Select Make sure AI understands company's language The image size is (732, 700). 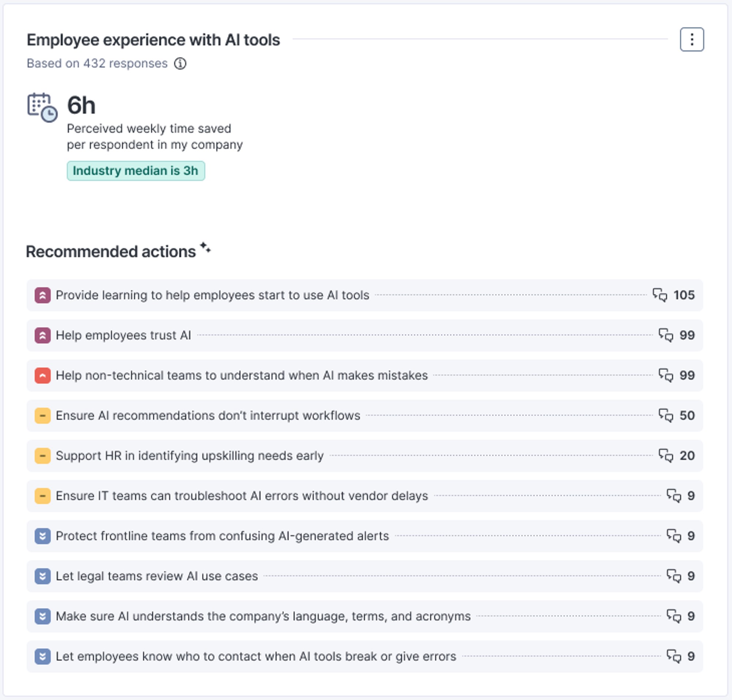[x=263, y=616]
